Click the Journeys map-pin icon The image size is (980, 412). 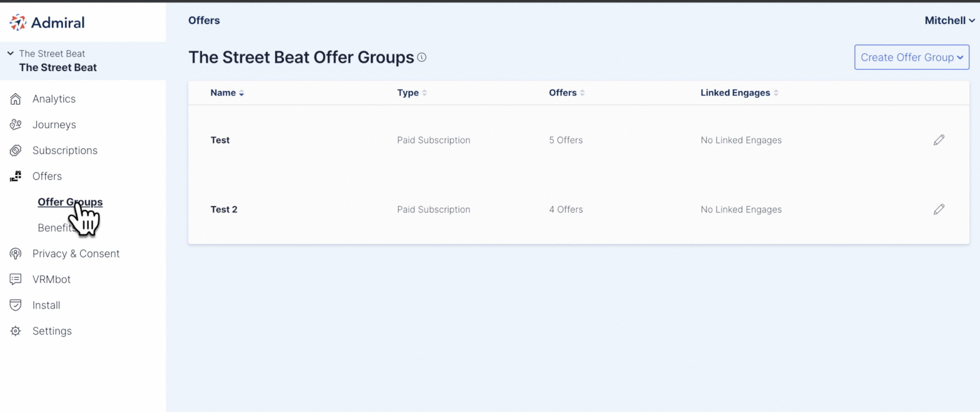coord(16,125)
